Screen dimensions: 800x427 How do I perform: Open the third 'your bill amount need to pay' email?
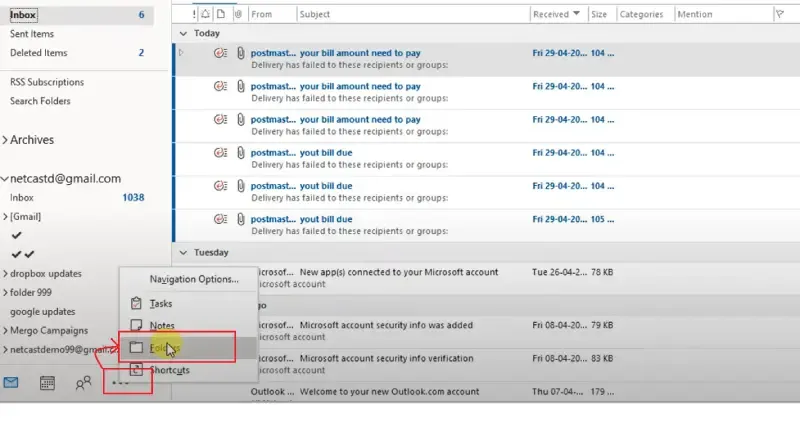pos(485,125)
